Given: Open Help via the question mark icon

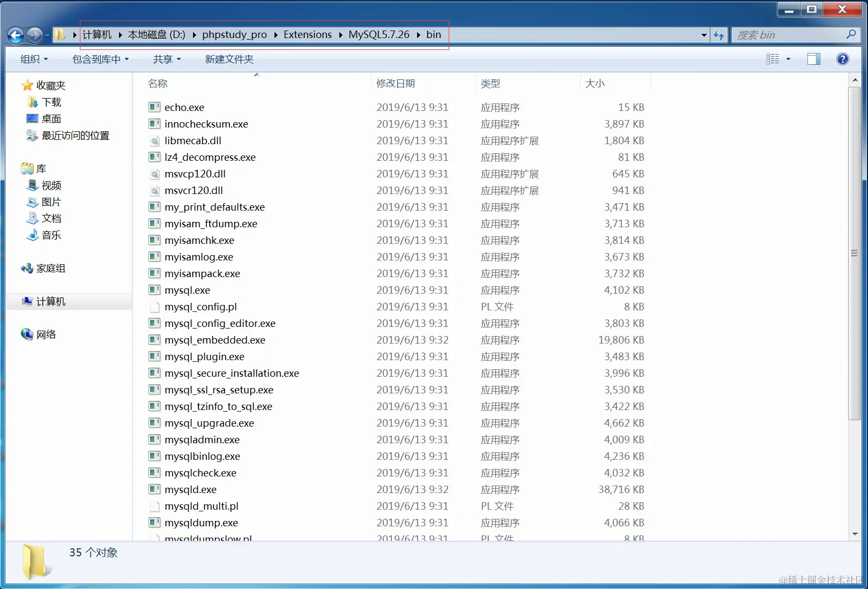Looking at the screenshot, I should pos(842,59).
